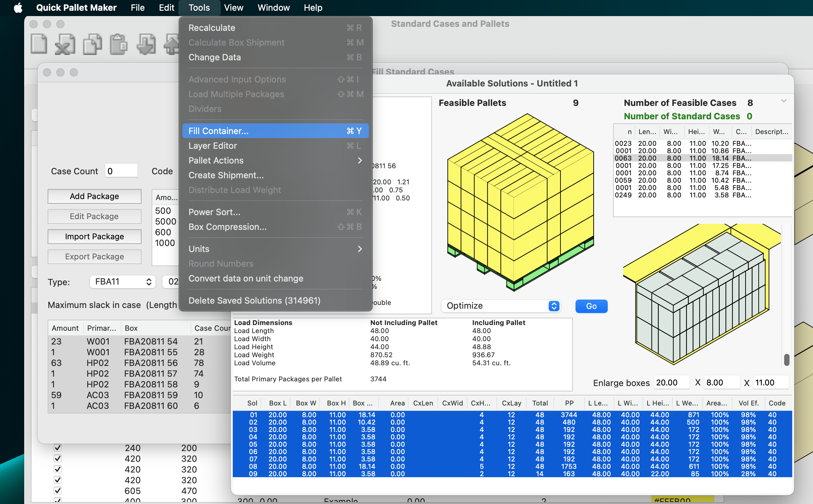Click the Edit Package button

tap(94, 216)
